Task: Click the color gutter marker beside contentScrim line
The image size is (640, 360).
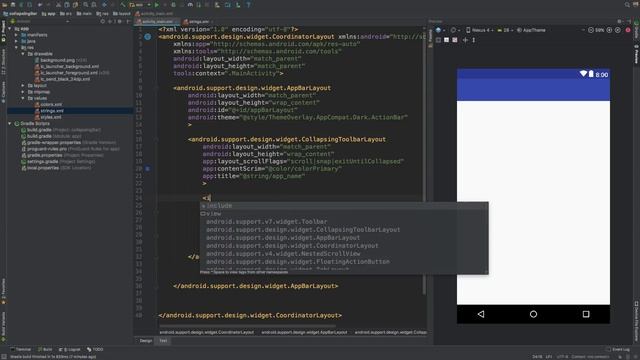Action: click(x=147, y=169)
